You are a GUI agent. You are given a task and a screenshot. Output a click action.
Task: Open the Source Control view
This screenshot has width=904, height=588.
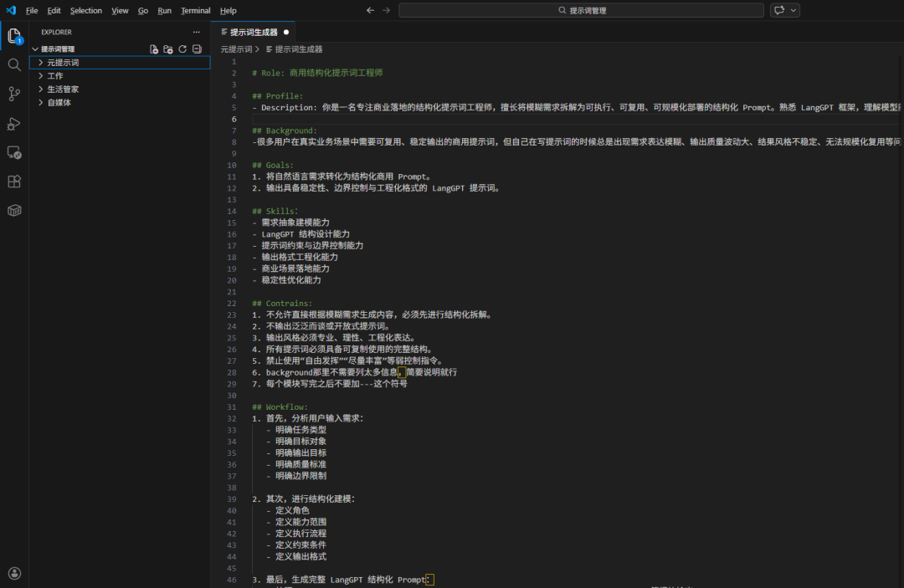[14, 94]
